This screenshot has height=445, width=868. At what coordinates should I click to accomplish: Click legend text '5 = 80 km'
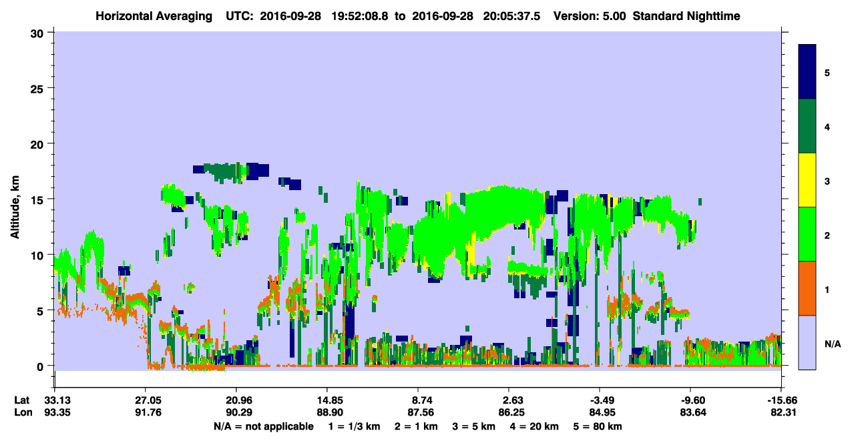coord(599,426)
